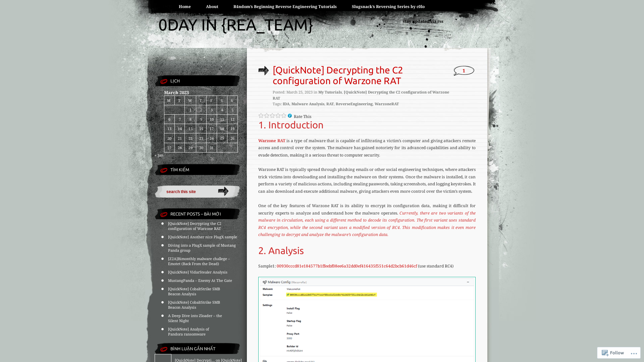Click the comment count icon showing 1
644x362 pixels.
464,71
